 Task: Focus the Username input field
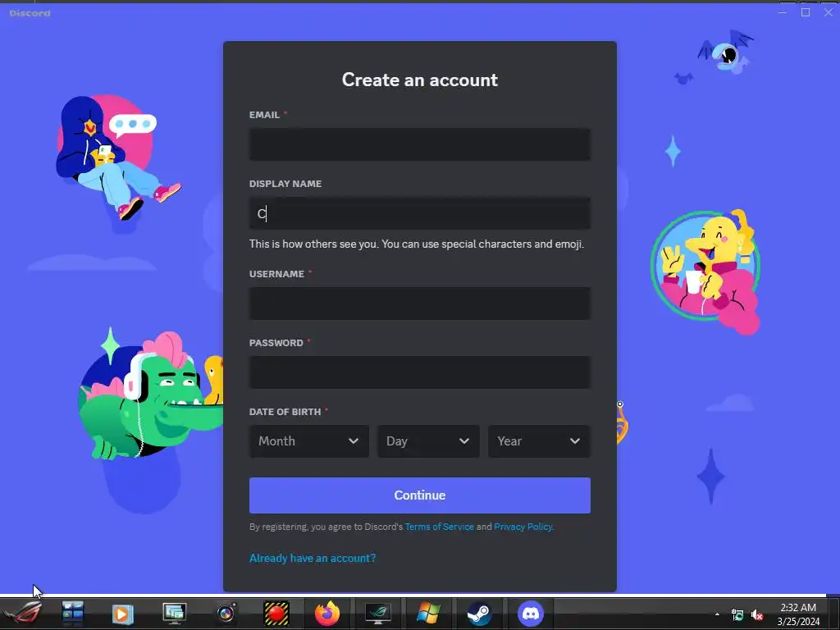(419, 304)
